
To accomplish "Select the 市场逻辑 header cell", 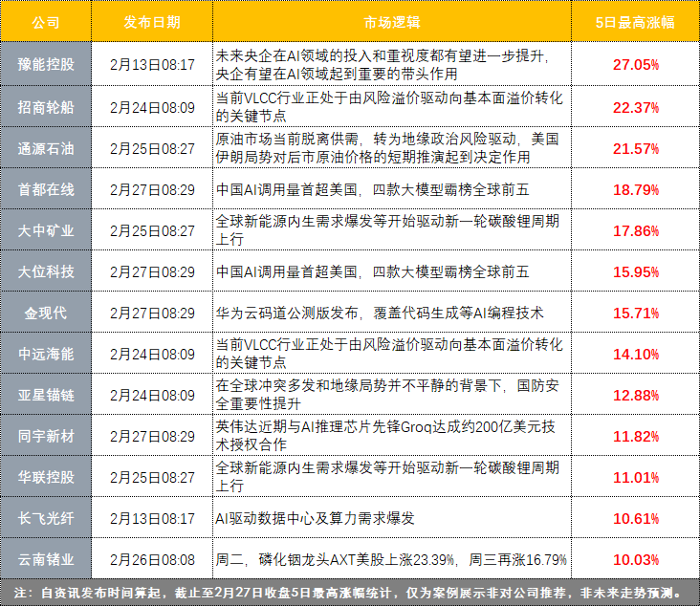I will (391, 22).
